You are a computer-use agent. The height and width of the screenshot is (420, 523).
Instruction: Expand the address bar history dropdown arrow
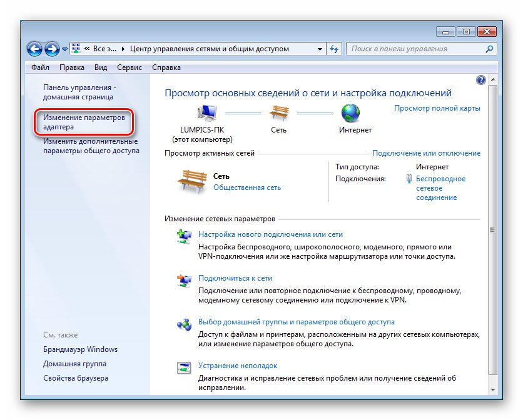click(x=320, y=49)
